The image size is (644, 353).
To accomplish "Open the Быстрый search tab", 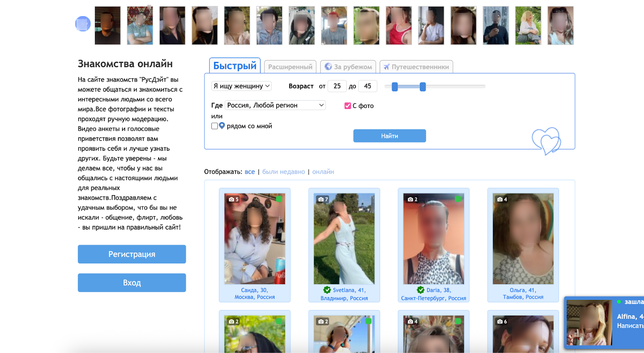I will coord(235,66).
